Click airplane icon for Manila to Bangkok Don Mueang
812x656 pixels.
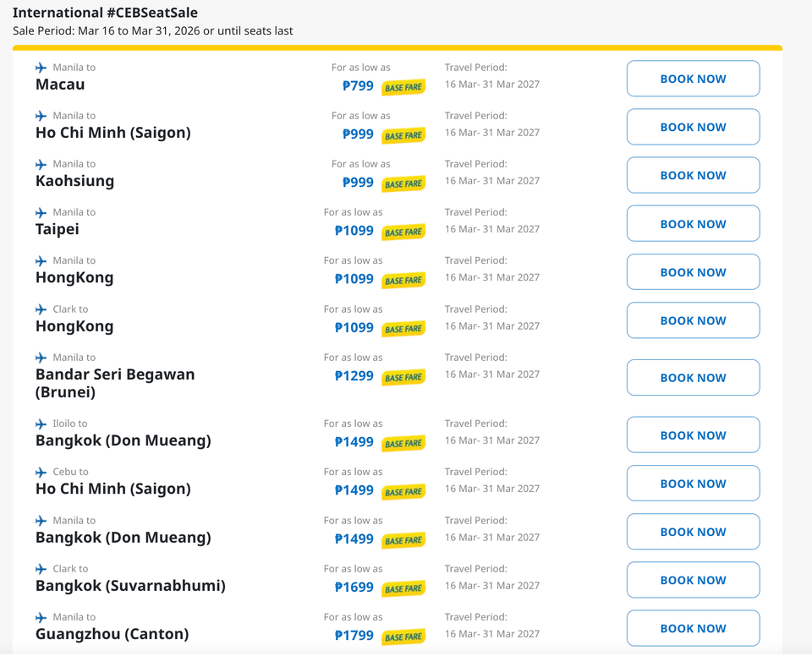tap(41, 521)
